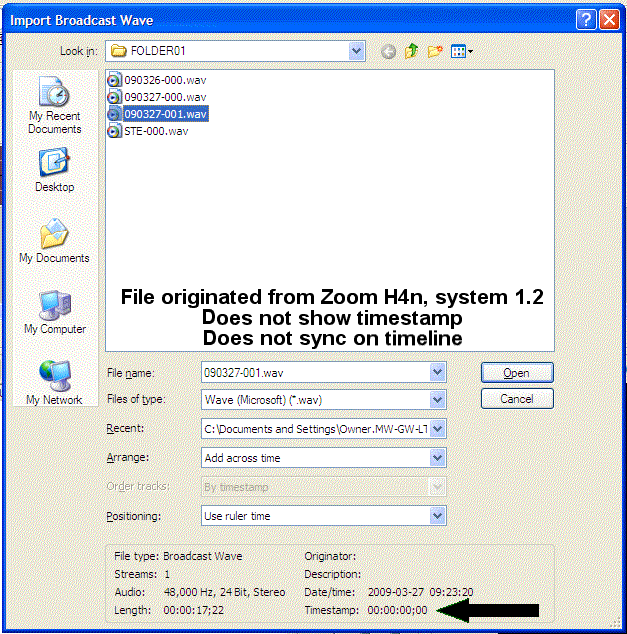Select file STE-000.wav in list
The image size is (627, 634).
tap(156, 131)
